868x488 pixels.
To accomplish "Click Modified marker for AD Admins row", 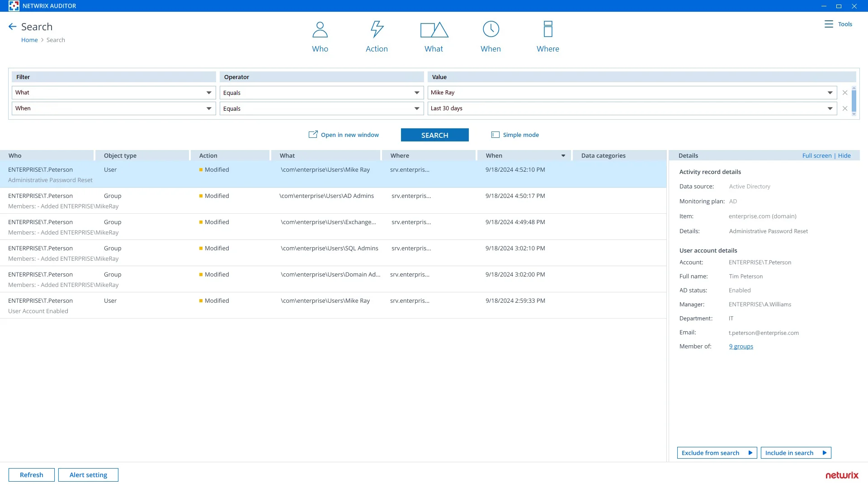I will pyautogui.click(x=201, y=196).
